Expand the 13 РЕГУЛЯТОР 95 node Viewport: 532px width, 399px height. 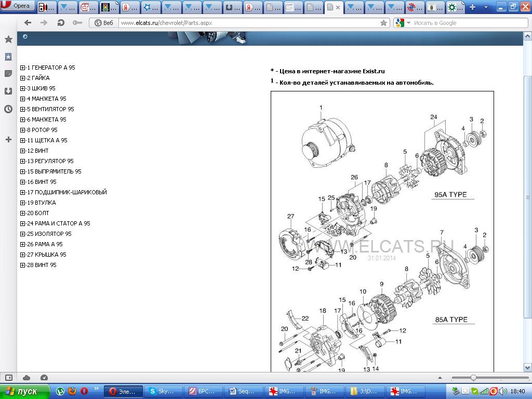click(23, 161)
